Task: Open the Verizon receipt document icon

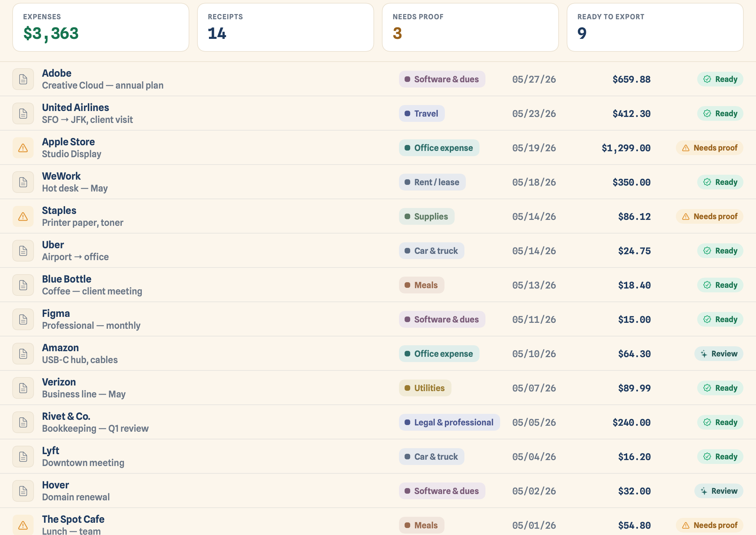Action: (x=23, y=388)
